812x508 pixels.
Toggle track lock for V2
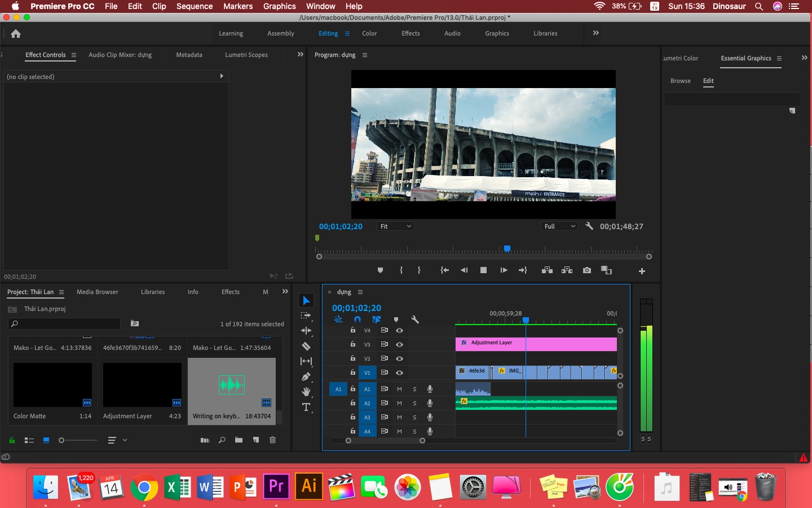(353, 358)
